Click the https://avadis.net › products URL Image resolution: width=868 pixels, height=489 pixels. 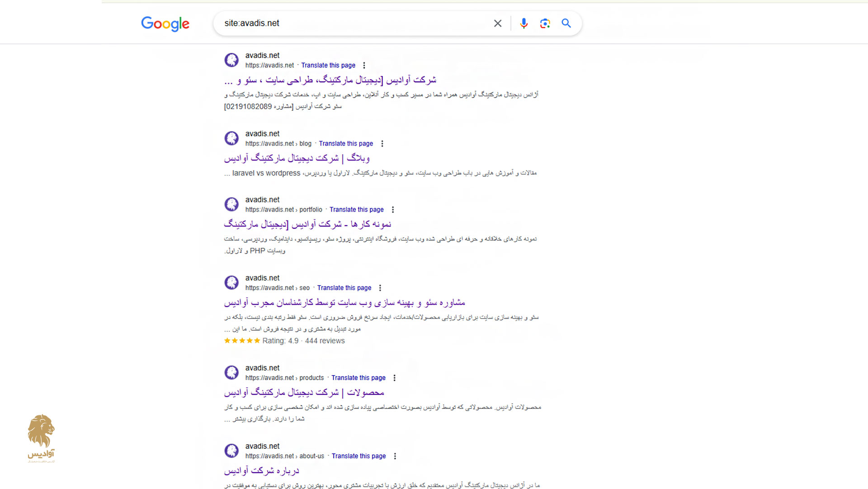[x=285, y=378]
